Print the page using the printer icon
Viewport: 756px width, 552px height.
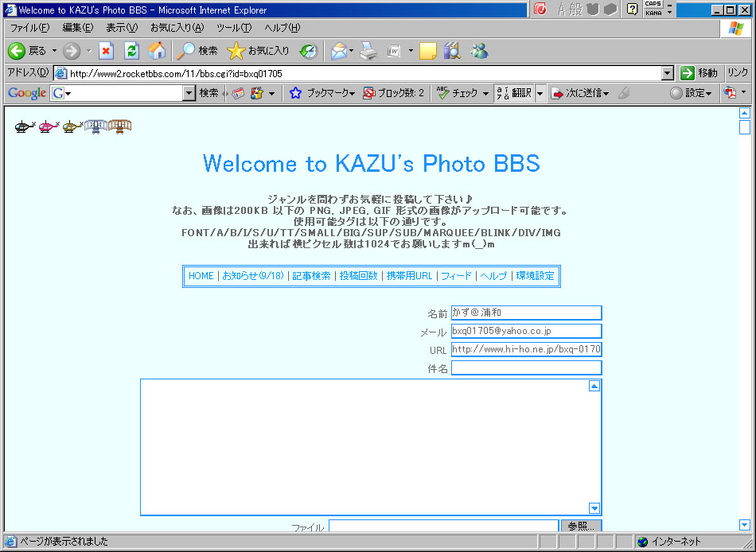(367, 51)
